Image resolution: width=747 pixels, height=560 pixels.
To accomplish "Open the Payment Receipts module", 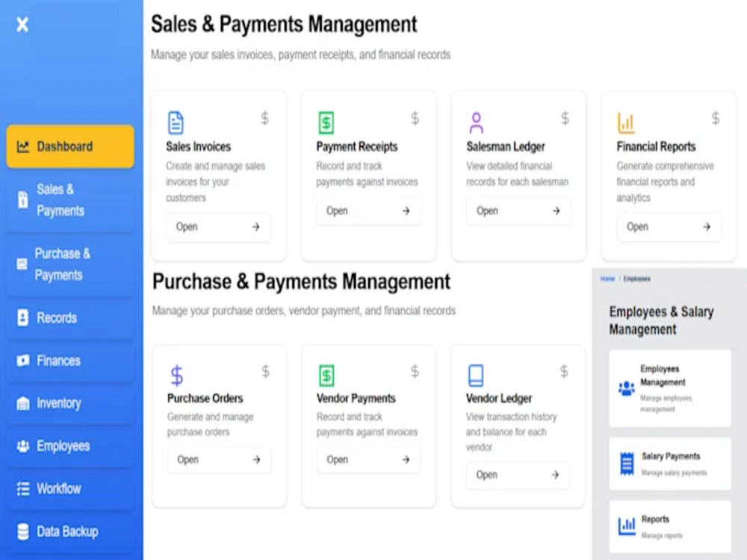I will pyautogui.click(x=368, y=211).
